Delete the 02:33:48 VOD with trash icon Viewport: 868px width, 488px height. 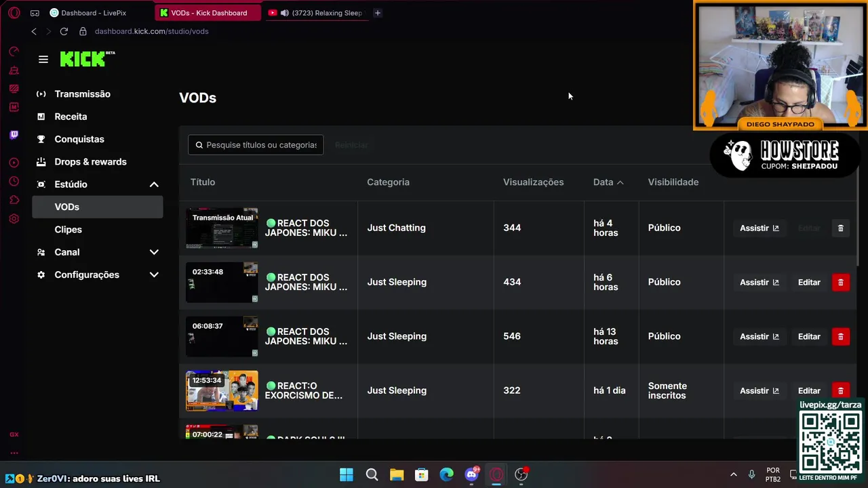(840, 282)
